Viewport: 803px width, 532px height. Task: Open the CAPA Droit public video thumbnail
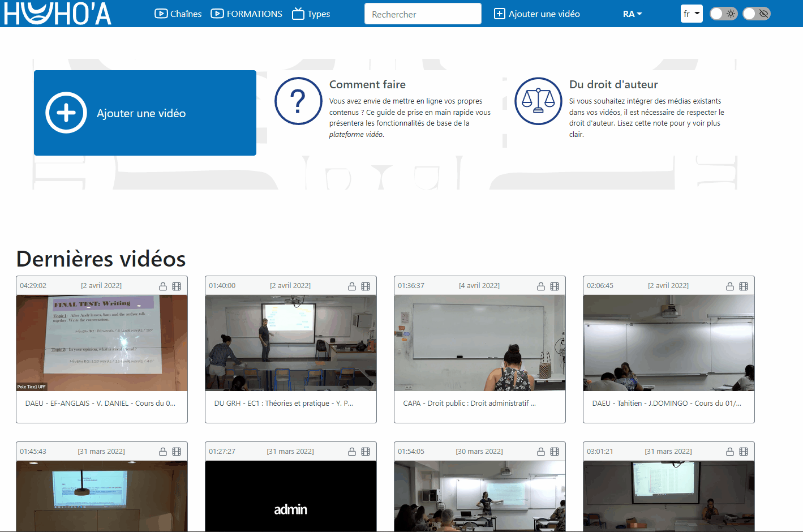click(479, 343)
